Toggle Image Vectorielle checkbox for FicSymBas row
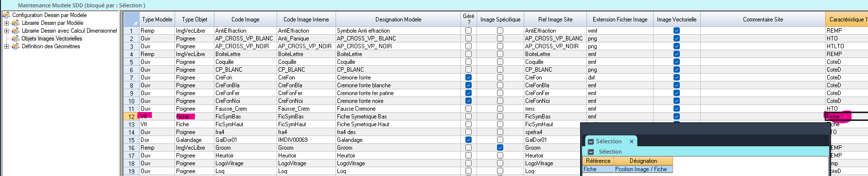The image size is (868, 176). [676, 117]
